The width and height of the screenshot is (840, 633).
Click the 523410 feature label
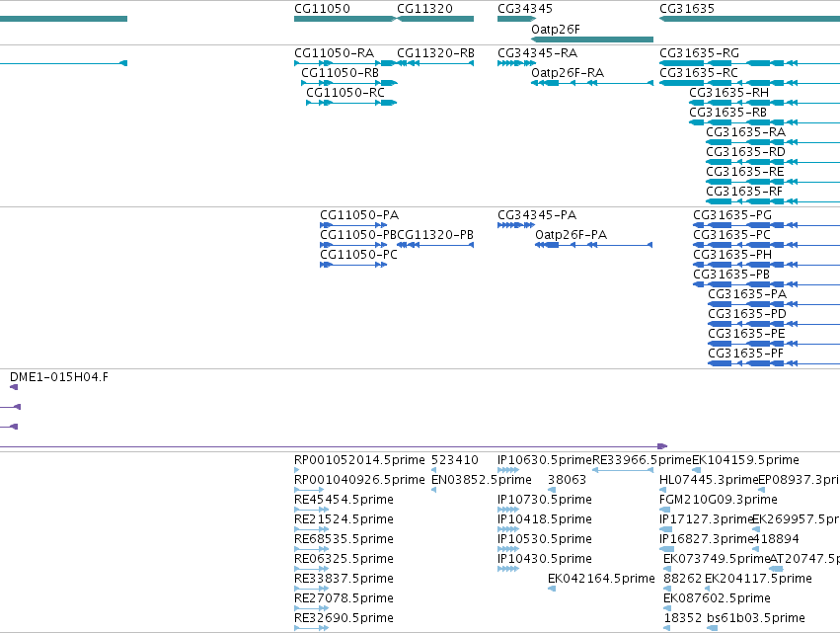click(x=455, y=460)
